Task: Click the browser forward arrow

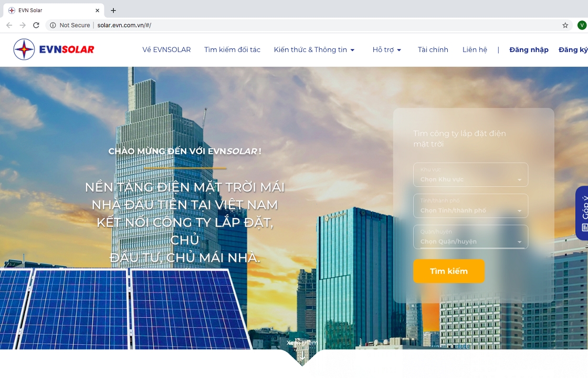Action: 23,25
